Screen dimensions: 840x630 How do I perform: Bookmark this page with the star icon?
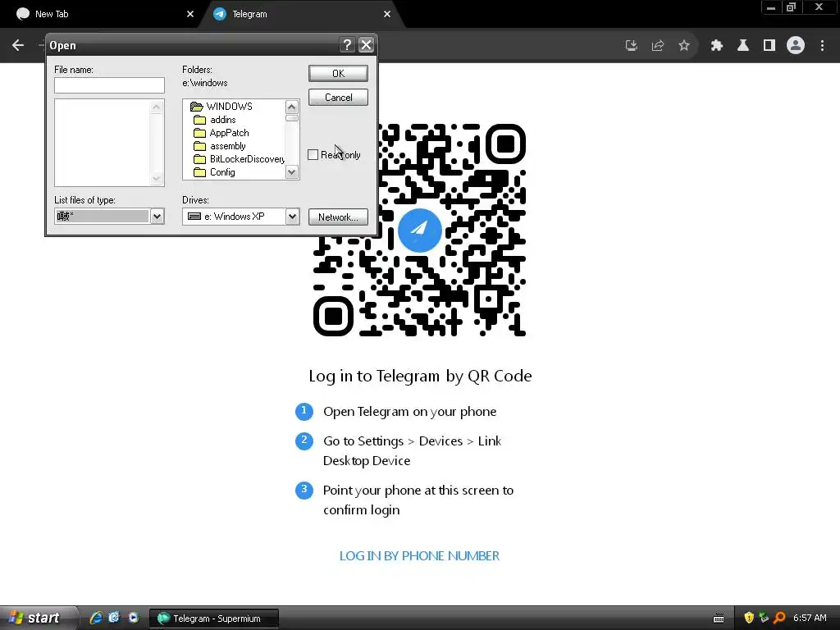pyautogui.click(x=684, y=46)
